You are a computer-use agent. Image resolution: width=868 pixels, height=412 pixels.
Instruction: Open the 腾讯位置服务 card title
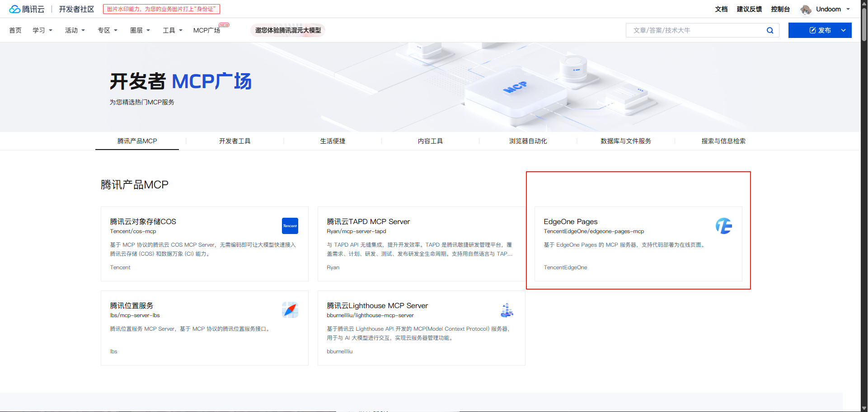click(131, 305)
